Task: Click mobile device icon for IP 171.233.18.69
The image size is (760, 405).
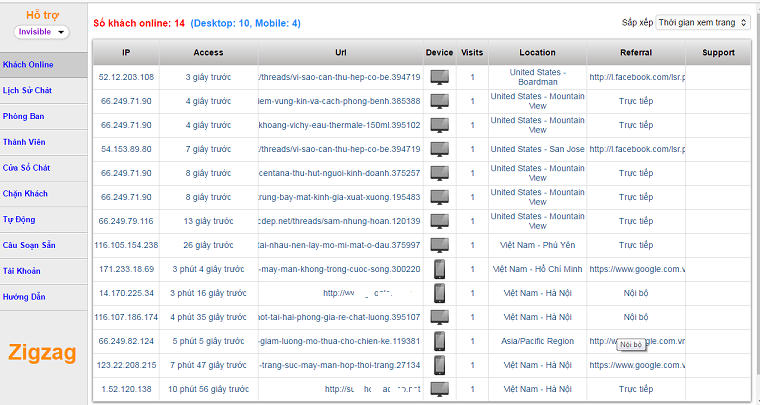Action: (x=439, y=269)
